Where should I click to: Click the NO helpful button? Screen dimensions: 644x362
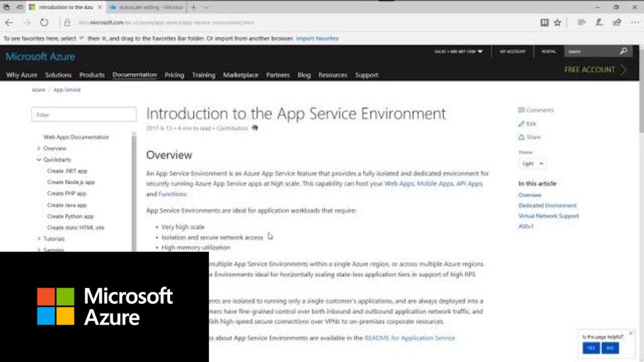[610, 348]
